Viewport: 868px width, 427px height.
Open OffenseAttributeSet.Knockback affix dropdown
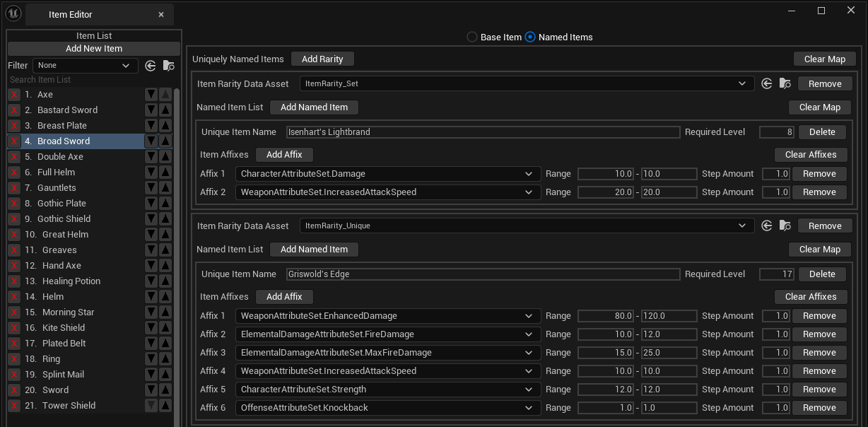click(388, 408)
